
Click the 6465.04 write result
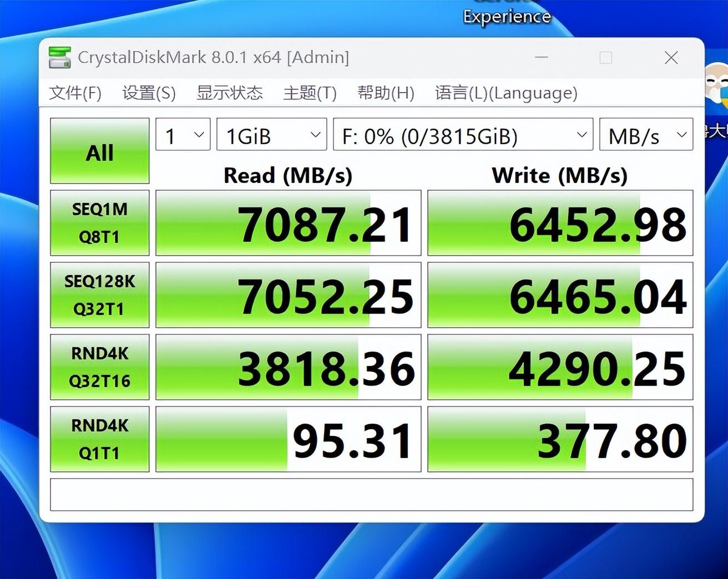click(x=560, y=295)
